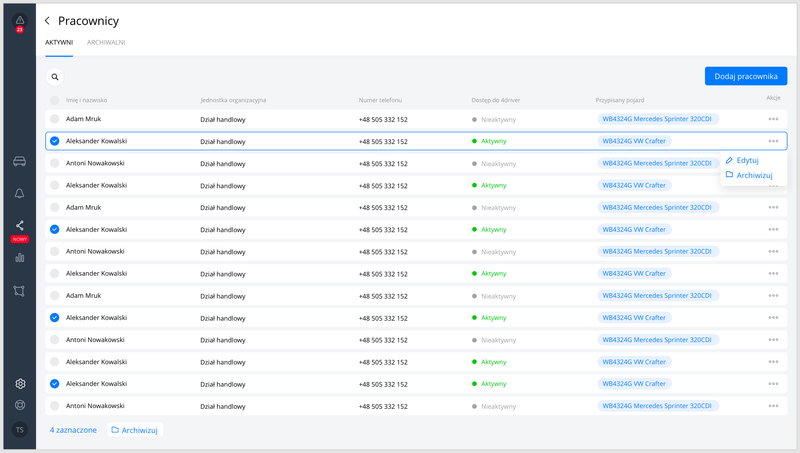Open the map area icon in sidebar
This screenshot has width=800, height=453.
(19, 291)
